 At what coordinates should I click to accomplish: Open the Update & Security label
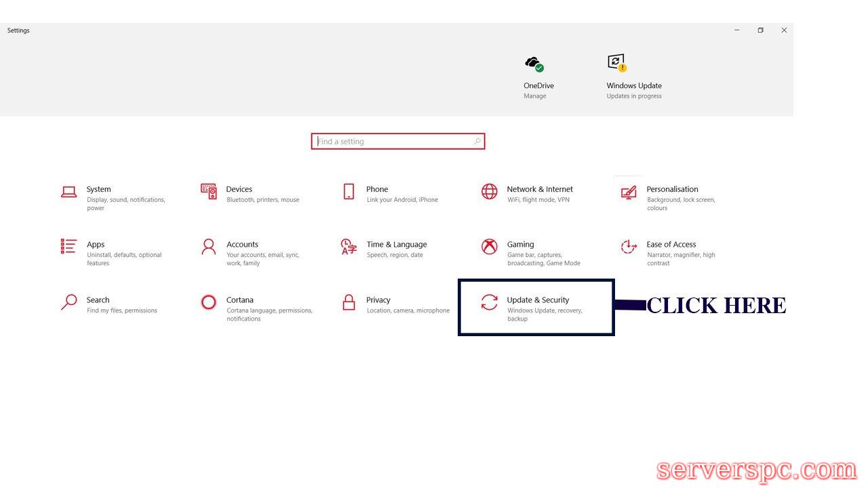(538, 300)
